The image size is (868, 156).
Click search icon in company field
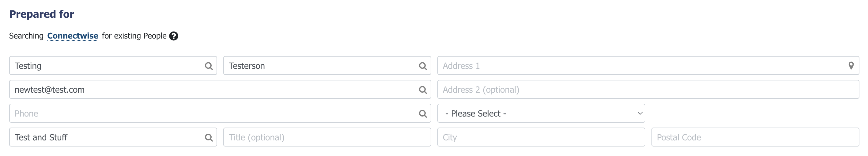click(x=209, y=138)
